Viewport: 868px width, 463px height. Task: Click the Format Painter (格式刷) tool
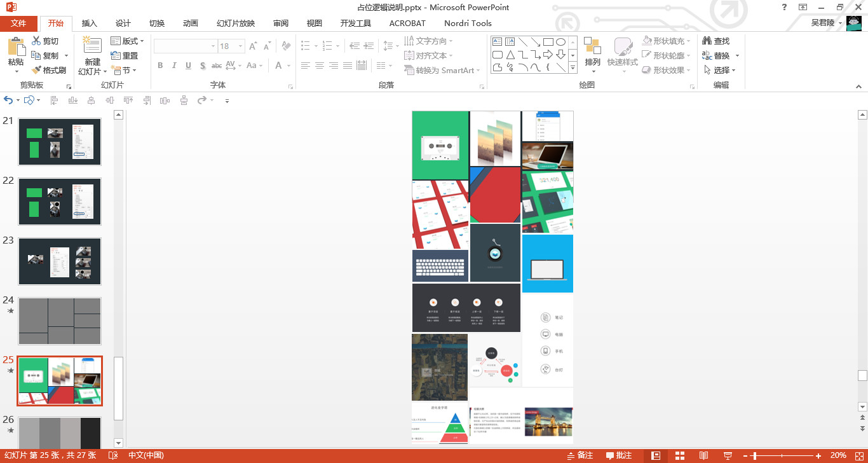(x=49, y=70)
